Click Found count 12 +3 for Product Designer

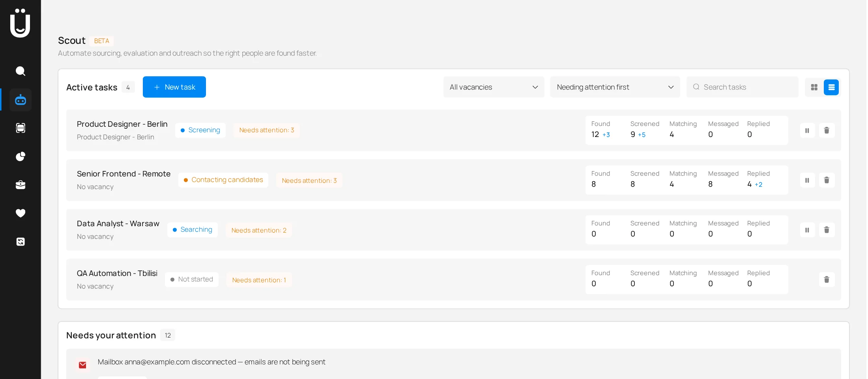(600, 135)
